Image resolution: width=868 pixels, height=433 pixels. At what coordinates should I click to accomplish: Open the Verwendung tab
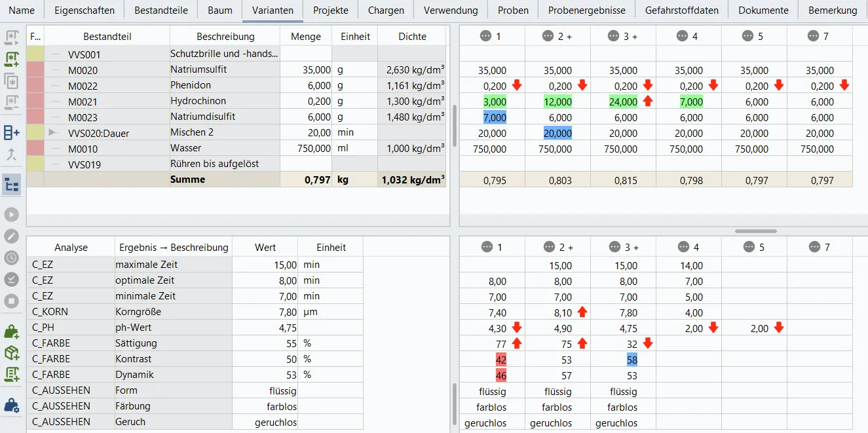tap(451, 10)
